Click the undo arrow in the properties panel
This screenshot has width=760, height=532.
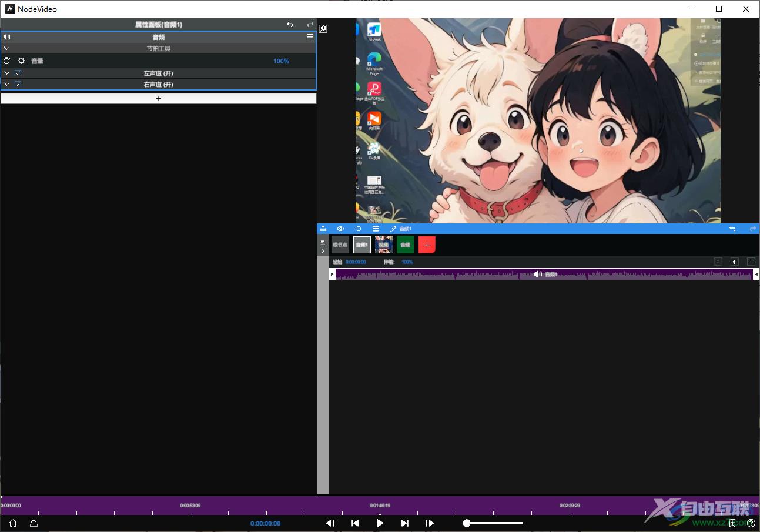click(290, 25)
